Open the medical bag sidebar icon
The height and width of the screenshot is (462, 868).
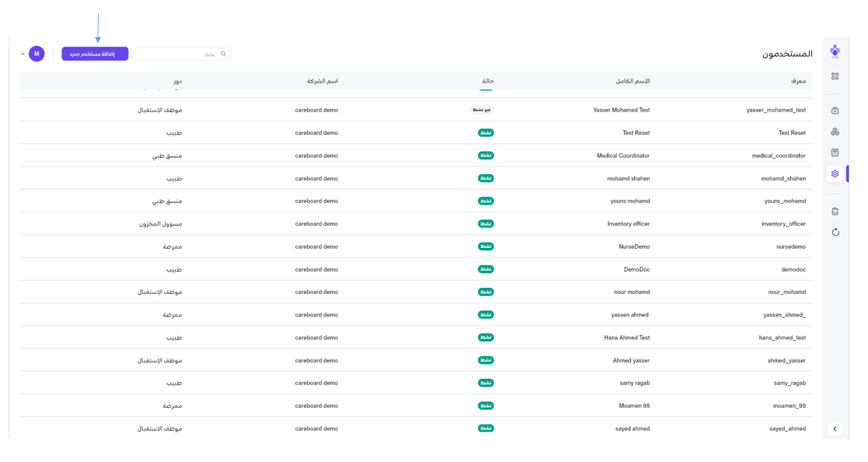[x=835, y=110]
